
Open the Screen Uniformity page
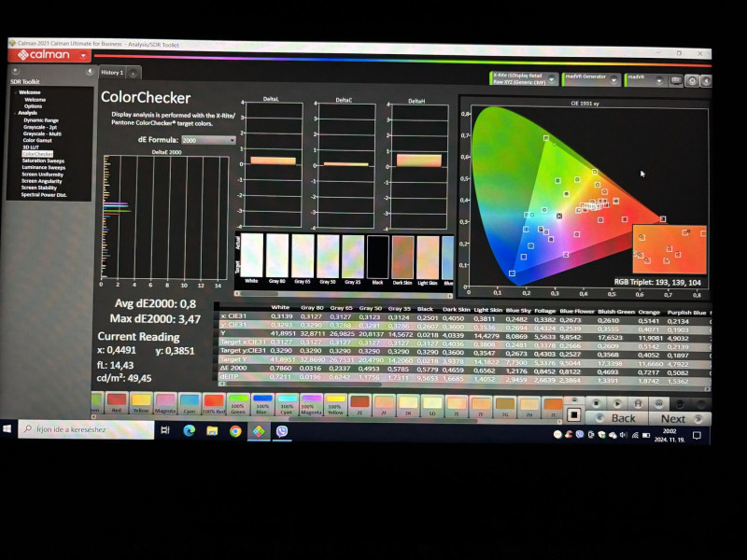point(42,175)
